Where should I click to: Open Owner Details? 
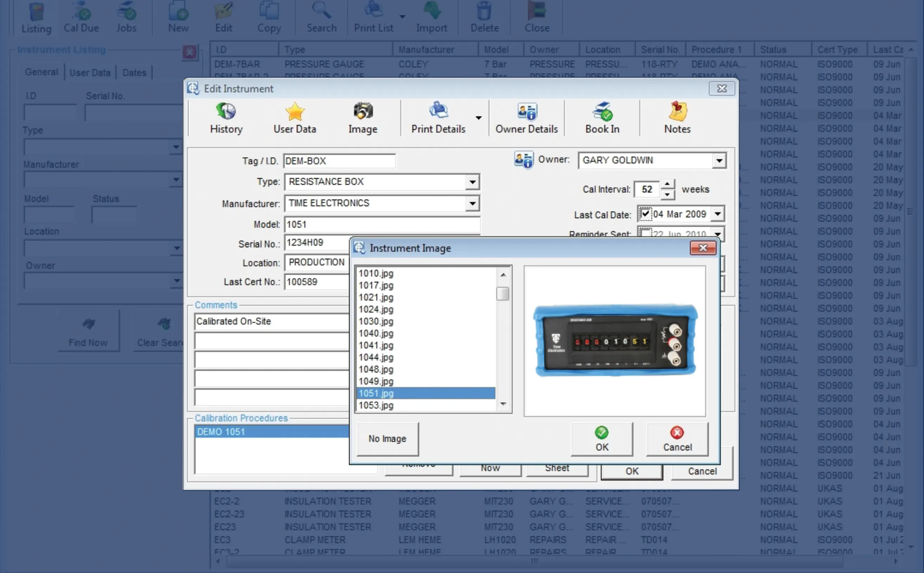[x=526, y=117]
